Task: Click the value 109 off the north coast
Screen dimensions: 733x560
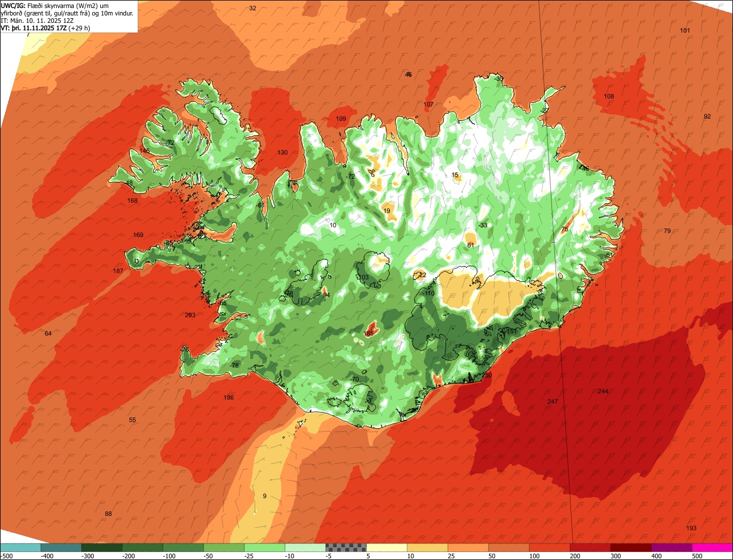Action: 341,119
